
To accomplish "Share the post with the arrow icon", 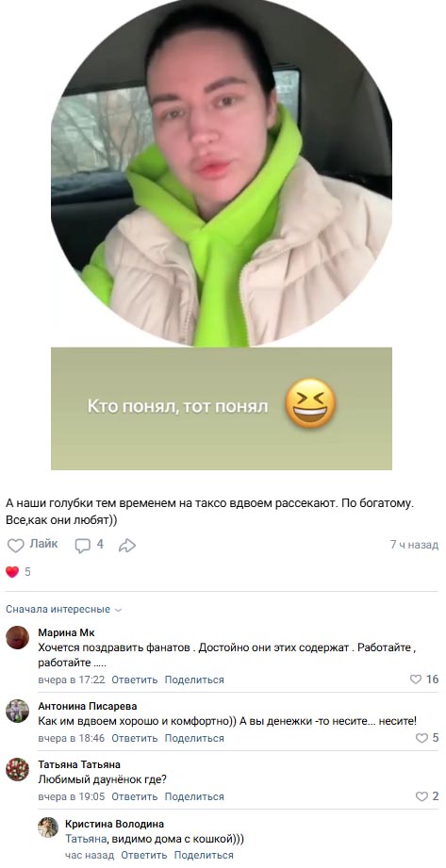I will coord(127,546).
